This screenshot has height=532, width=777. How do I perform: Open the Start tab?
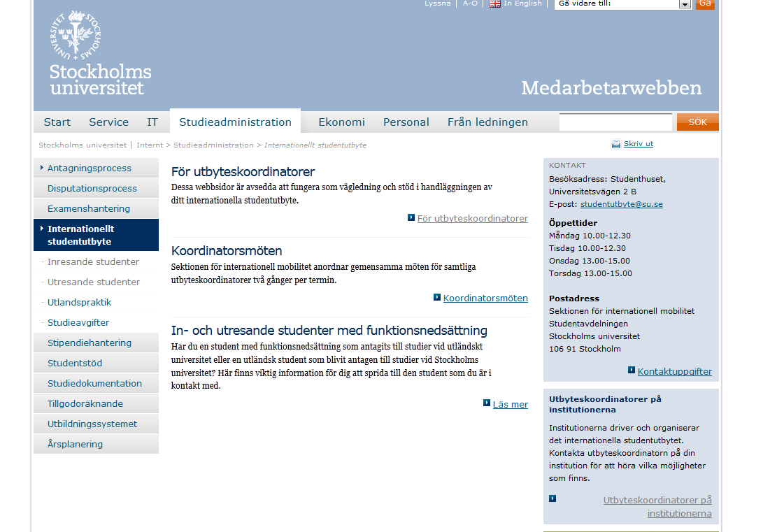pos(57,122)
